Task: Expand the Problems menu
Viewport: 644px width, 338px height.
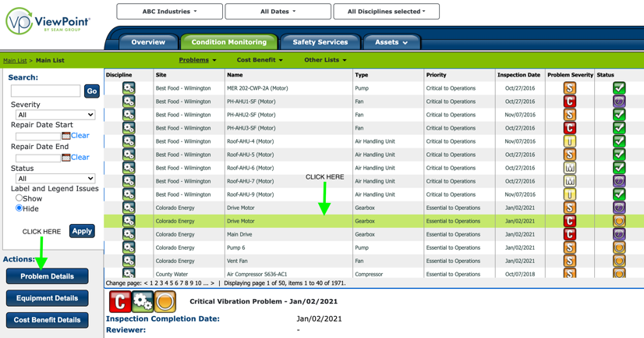Action: pos(197,60)
